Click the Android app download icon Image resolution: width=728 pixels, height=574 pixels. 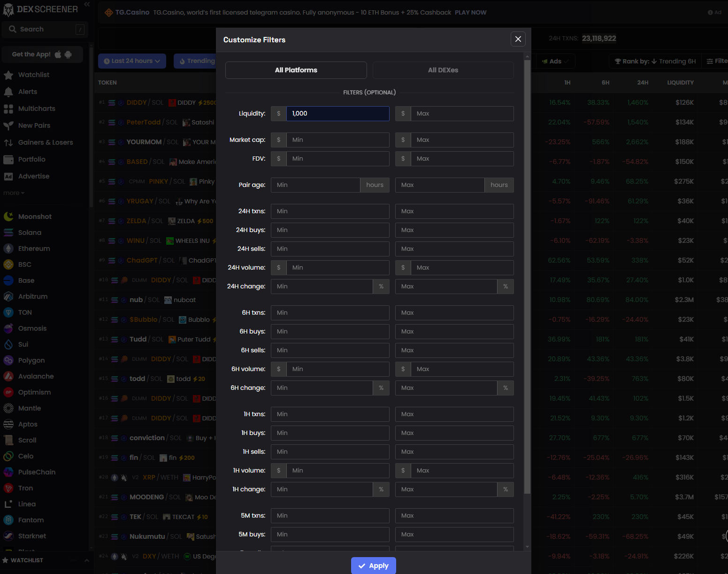68,54
